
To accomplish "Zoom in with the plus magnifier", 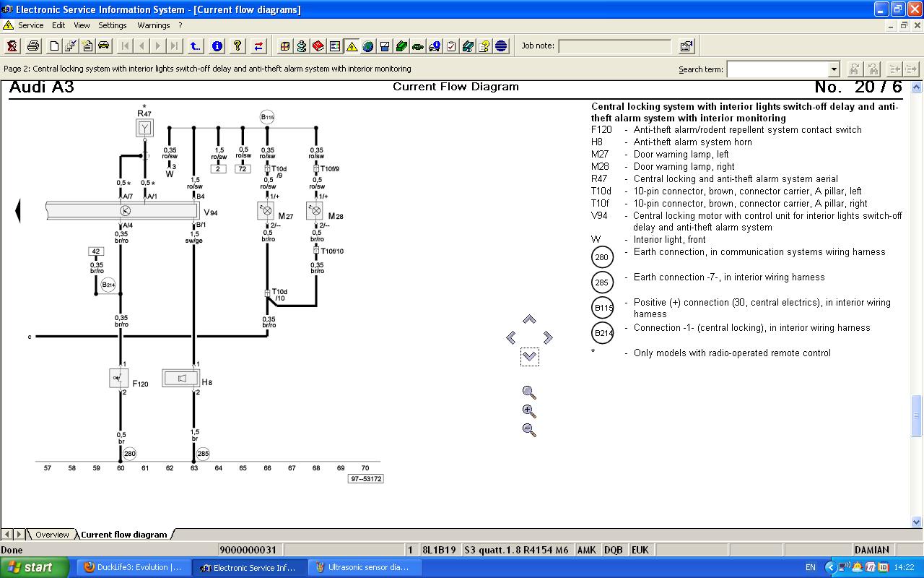I will (x=529, y=412).
